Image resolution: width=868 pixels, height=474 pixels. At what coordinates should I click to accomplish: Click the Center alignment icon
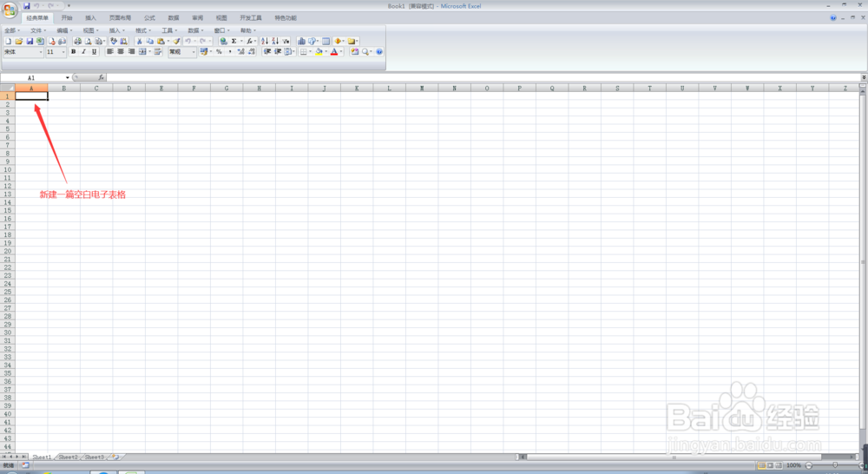pyautogui.click(x=121, y=51)
